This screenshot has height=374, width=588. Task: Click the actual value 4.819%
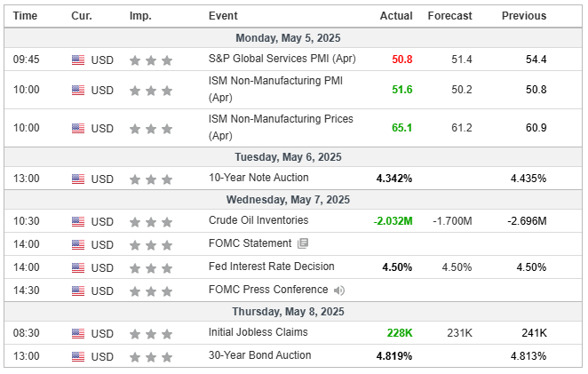coord(394,356)
